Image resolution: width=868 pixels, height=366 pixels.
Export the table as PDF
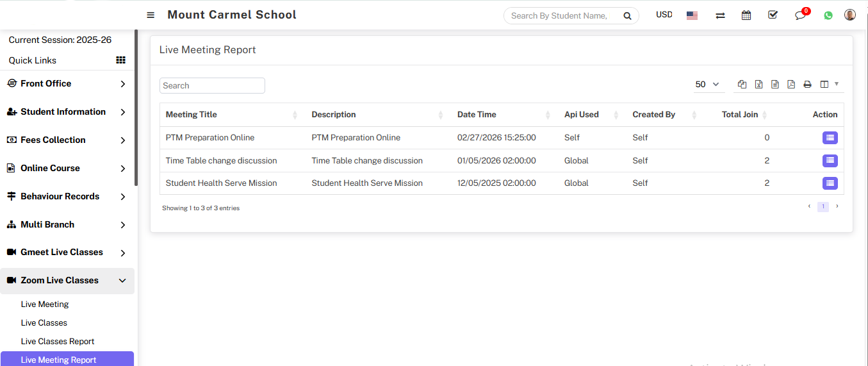click(x=791, y=85)
